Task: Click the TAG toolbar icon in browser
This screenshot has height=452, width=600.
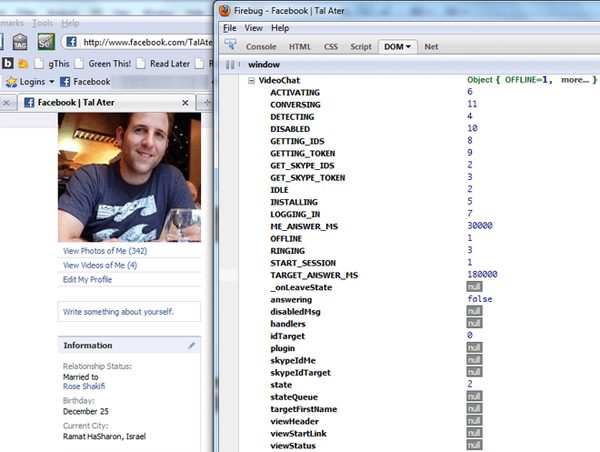Action: [x=19, y=42]
